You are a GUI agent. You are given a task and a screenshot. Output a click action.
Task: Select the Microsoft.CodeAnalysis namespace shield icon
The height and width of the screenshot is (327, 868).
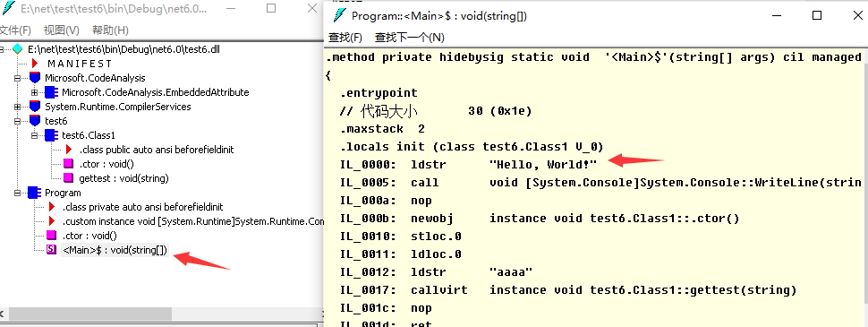pyautogui.click(x=35, y=78)
